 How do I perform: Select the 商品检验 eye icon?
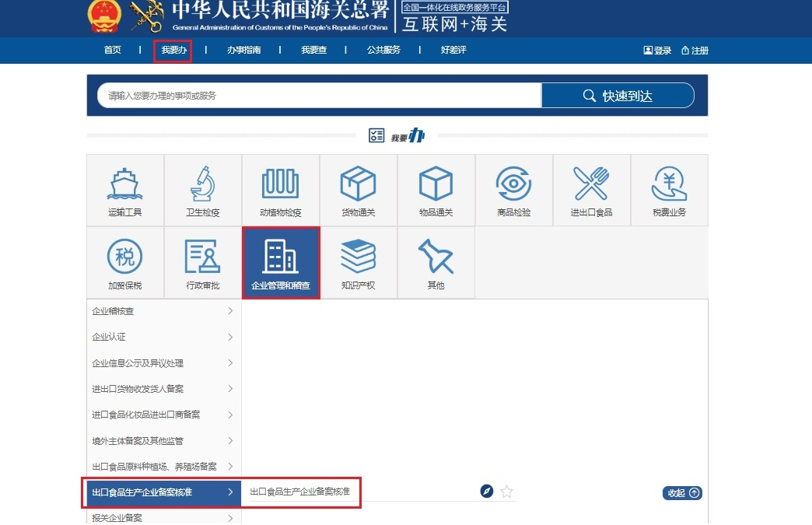point(513,190)
